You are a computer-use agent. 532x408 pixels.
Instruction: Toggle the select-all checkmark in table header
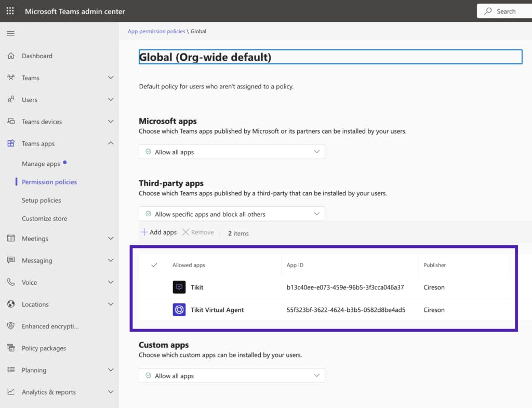coord(154,265)
